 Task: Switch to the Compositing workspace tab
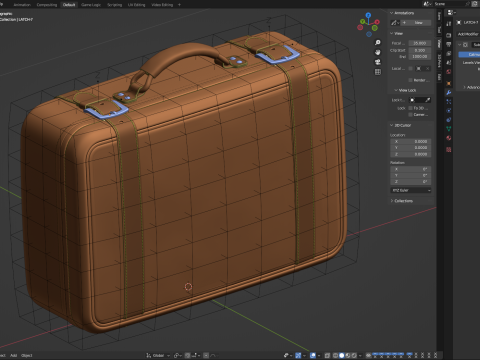point(47,5)
